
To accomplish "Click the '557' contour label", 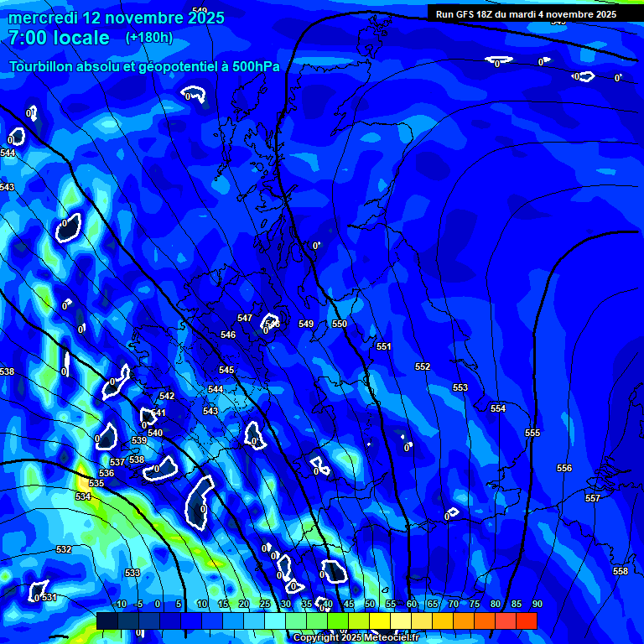I will click(x=593, y=498).
